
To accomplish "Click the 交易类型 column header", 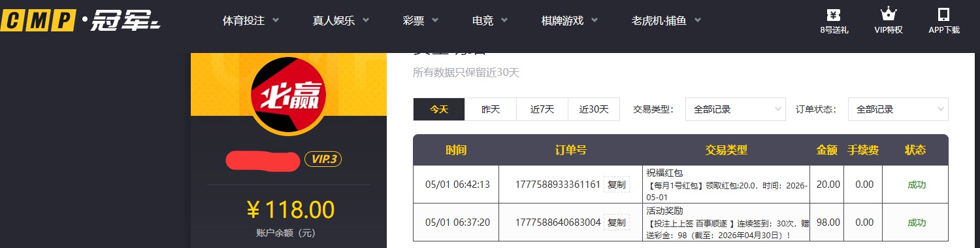I will tap(727, 150).
